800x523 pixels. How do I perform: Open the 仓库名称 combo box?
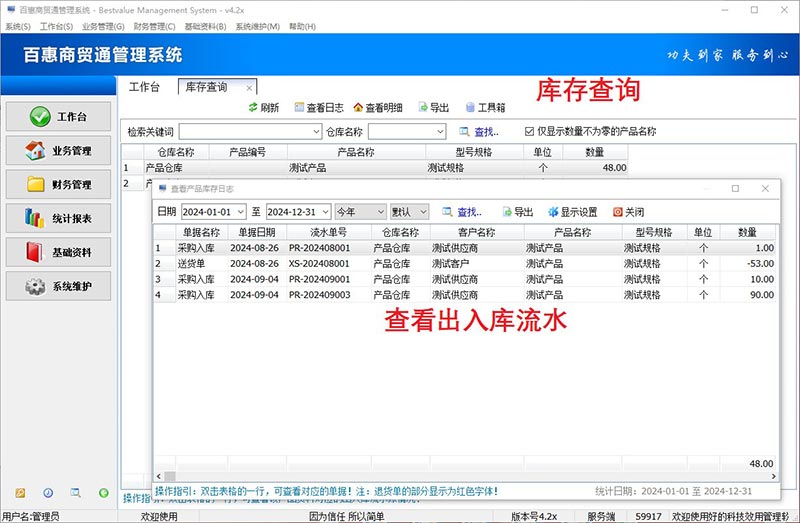tap(439, 131)
